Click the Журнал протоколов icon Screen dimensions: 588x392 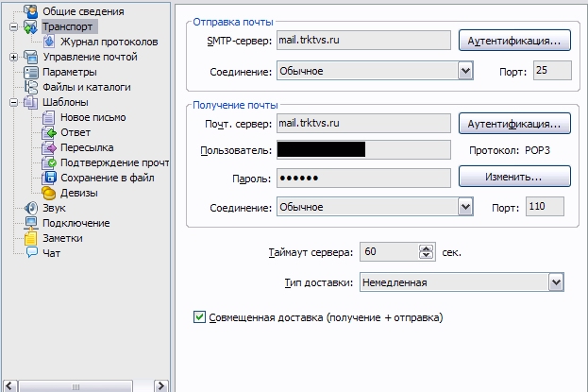tap(49, 43)
